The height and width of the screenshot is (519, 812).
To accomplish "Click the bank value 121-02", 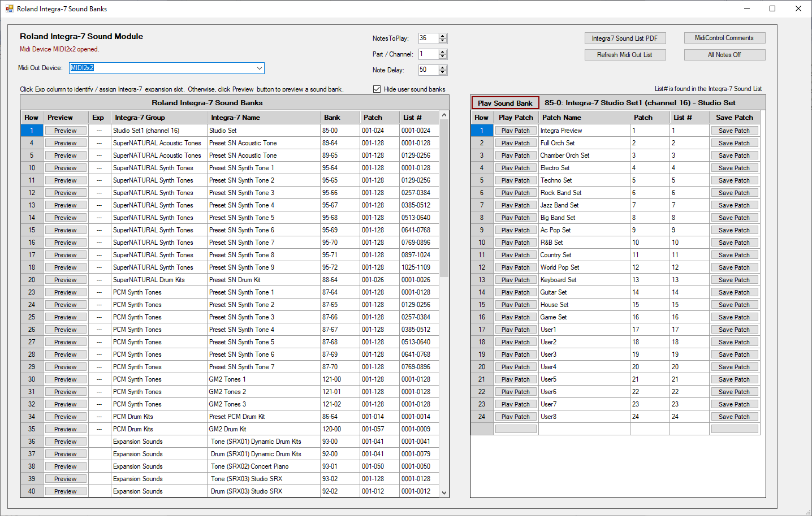I will [x=340, y=404].
